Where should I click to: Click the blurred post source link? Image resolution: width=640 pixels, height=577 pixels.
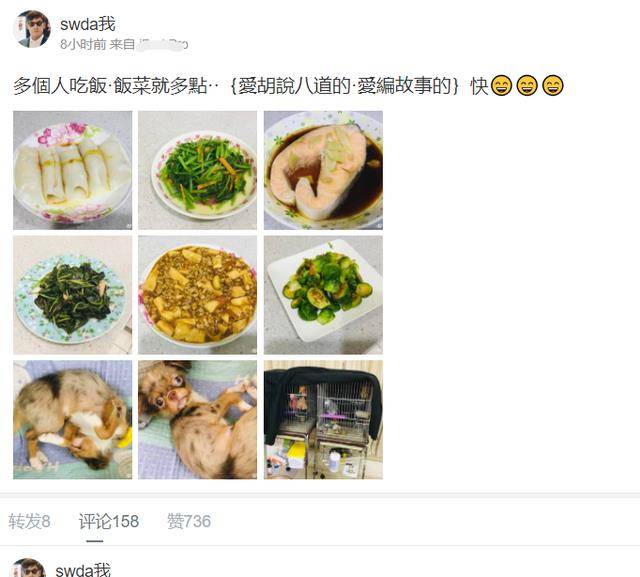click(162, 44)
